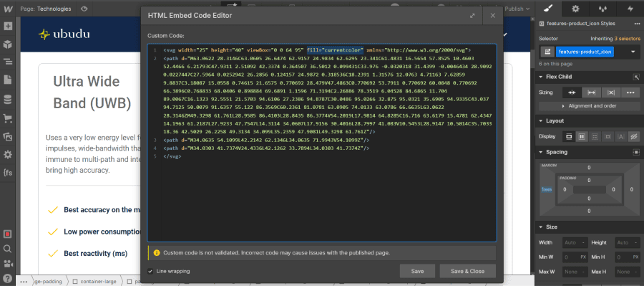Viewport: 644px width, 286px height.
Task: Expand Alignment and order
Action: [x=590, y=106]
